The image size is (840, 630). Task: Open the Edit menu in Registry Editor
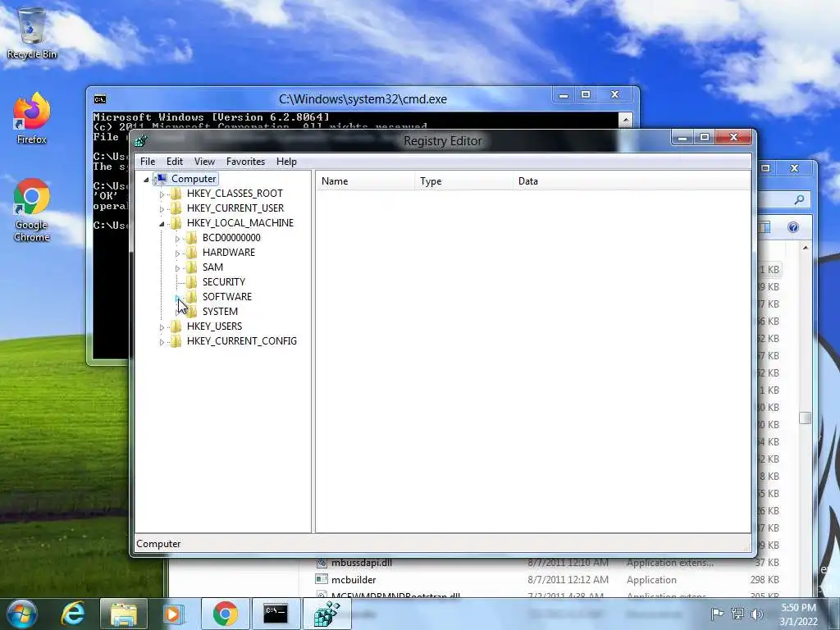point(175,162)
